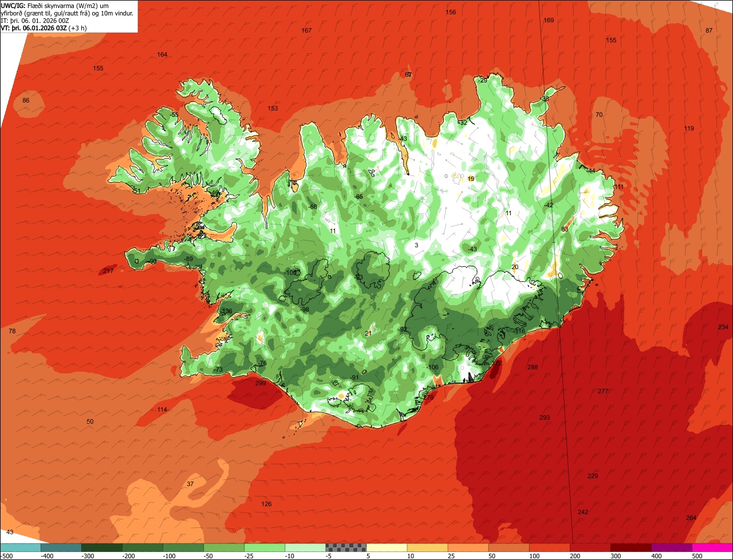Click the value 126 south of Iceland

[x=266, y=504]
